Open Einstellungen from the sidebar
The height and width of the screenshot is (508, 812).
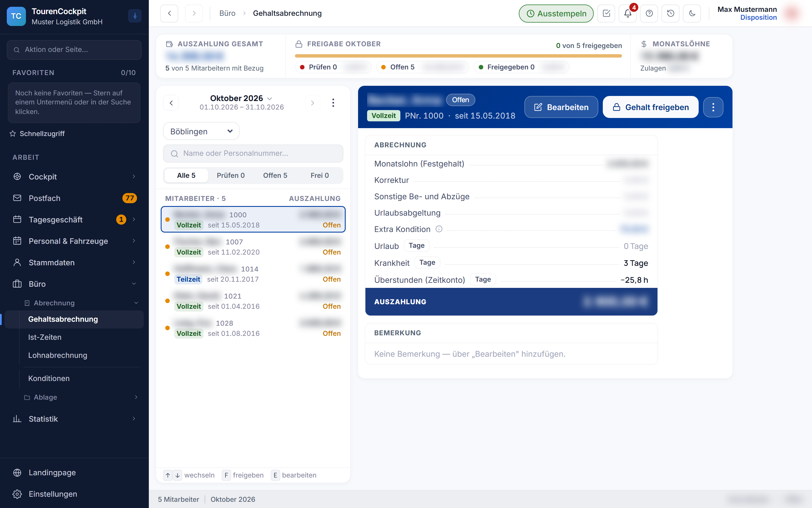point(74,494)
